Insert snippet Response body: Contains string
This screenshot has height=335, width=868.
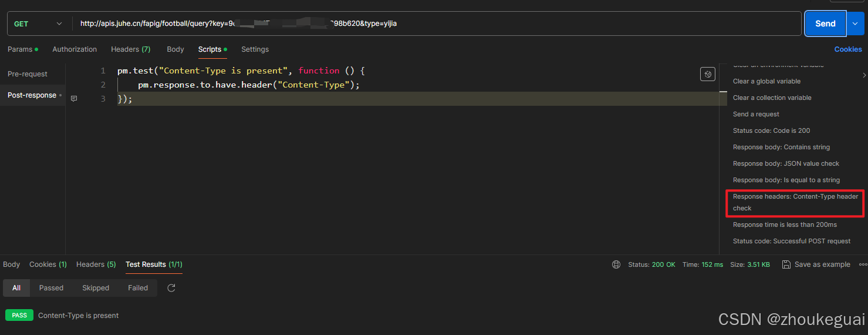click(x=781, y=147)
